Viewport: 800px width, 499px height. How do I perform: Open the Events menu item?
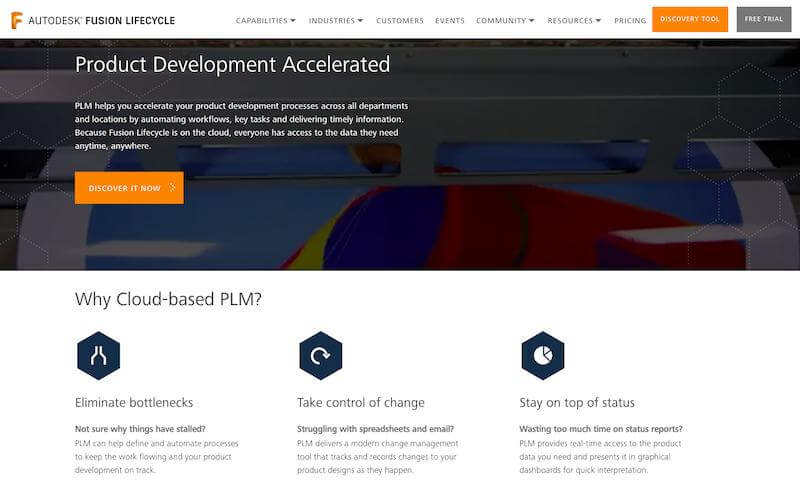point(450,20)
